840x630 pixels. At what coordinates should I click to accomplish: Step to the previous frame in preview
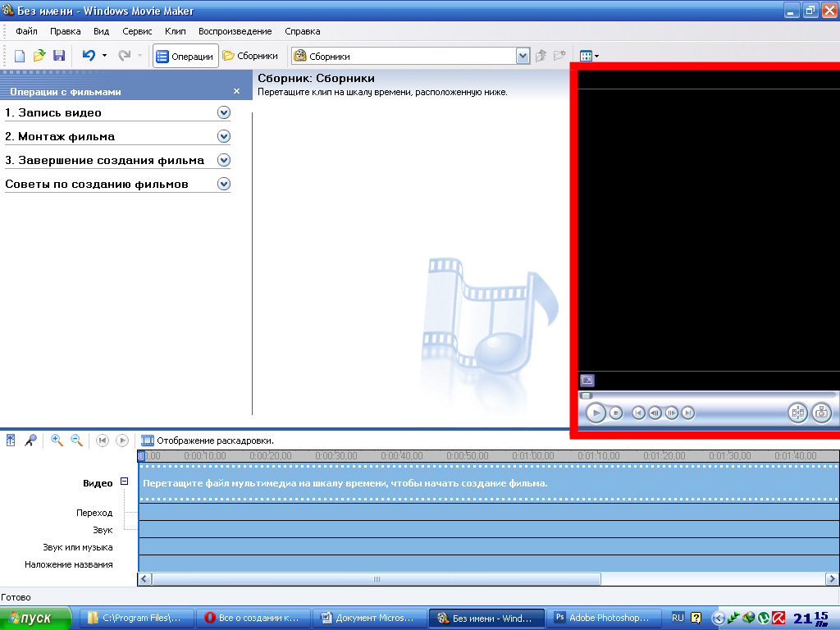655,413
